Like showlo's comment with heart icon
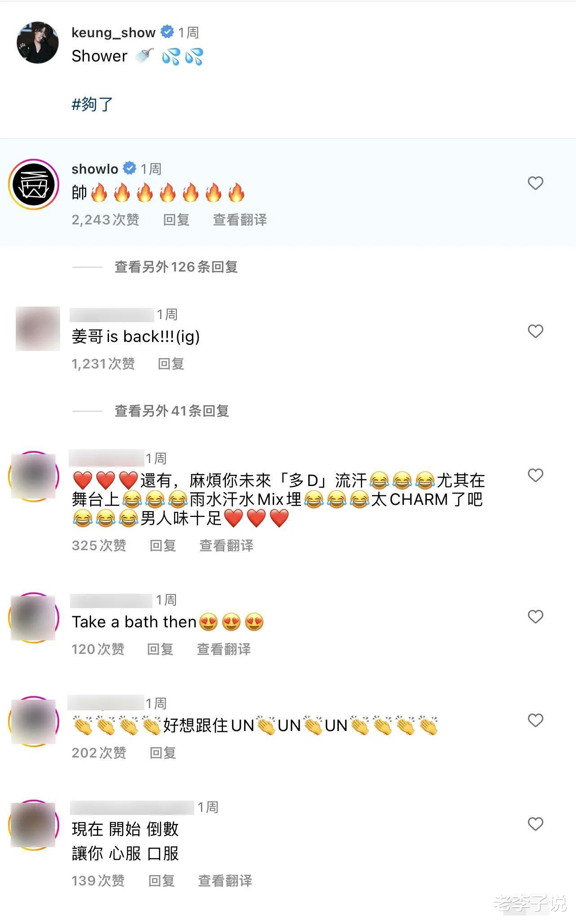The width and height of the screenshot is (576, 924). point(535,183)
